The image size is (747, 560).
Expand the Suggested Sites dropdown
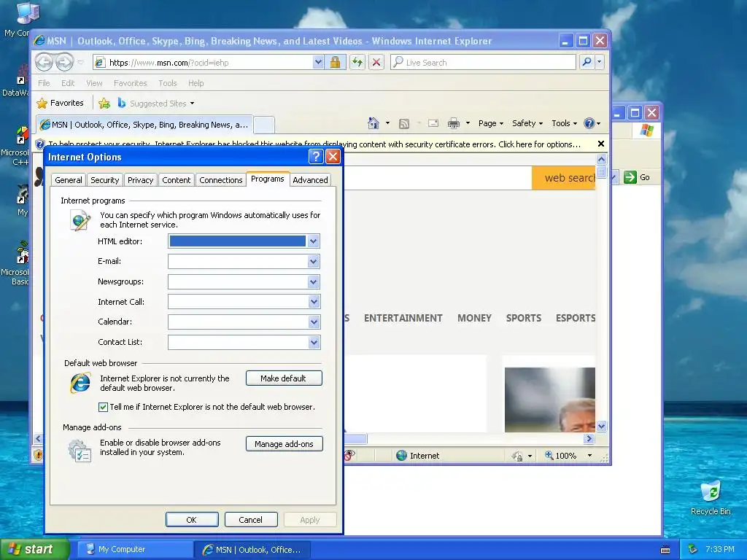coord(192,104)
